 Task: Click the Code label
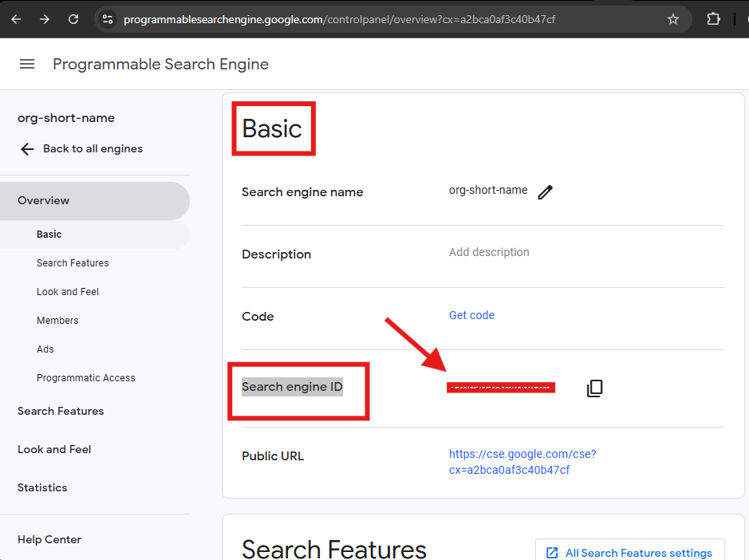coord(258,317)
